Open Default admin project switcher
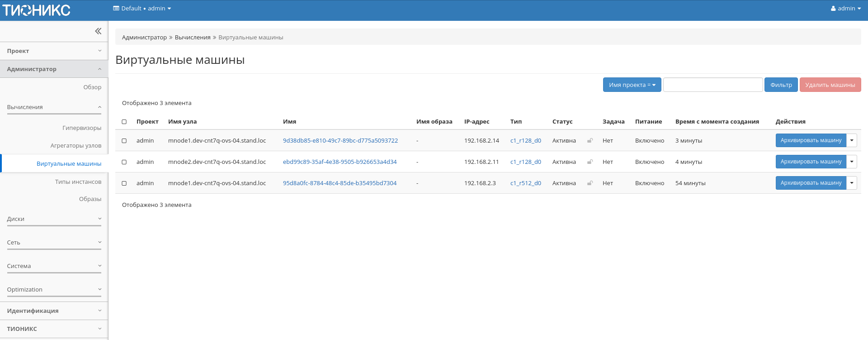This screenshot has width=868, height=340. click(x=142, y=9)
